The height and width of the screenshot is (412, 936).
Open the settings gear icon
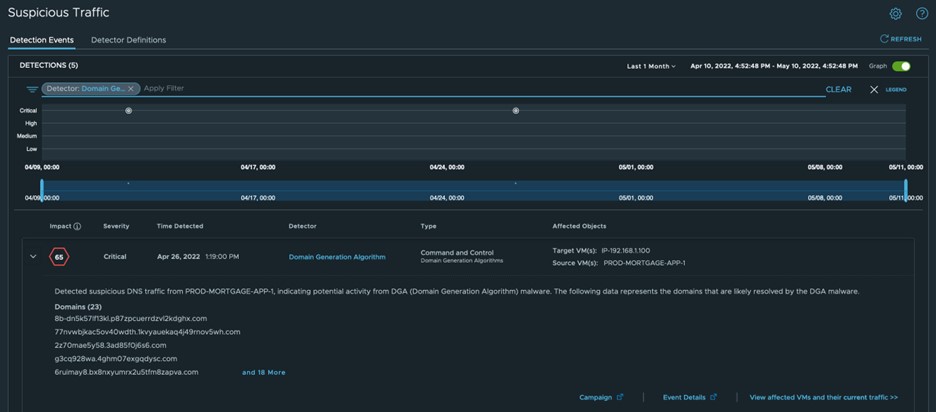point(896,13)
